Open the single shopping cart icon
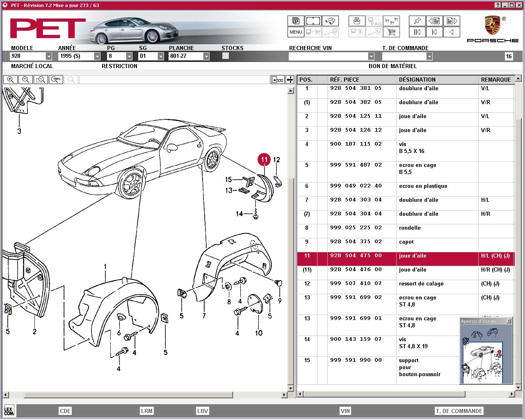The image size is (525, 420). tap(391, 32)
